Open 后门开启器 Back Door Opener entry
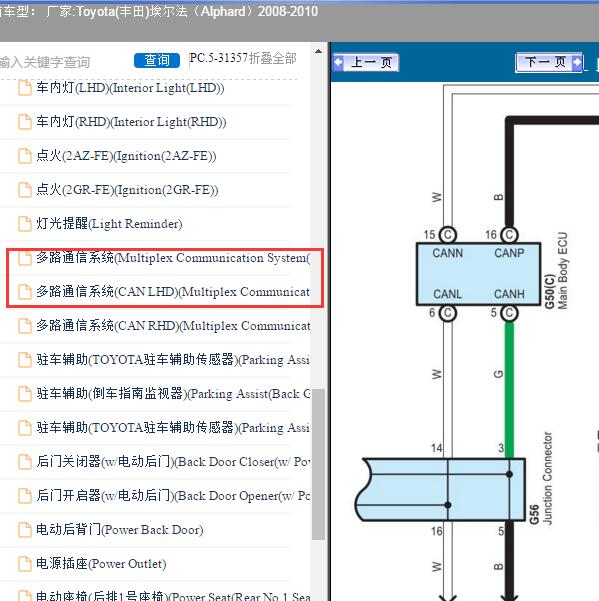This screenshot has height=601, width=599. 173,496
